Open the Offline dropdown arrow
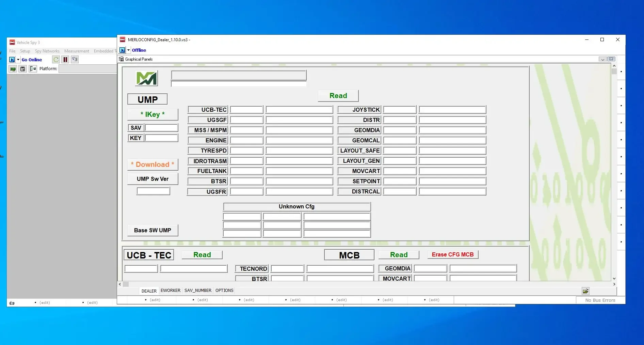 (128, 50)
